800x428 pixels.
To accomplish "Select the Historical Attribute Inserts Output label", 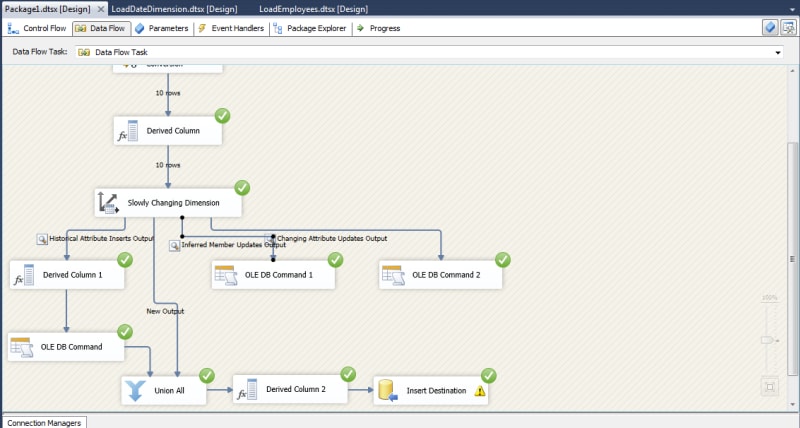I will coord(102,238).
